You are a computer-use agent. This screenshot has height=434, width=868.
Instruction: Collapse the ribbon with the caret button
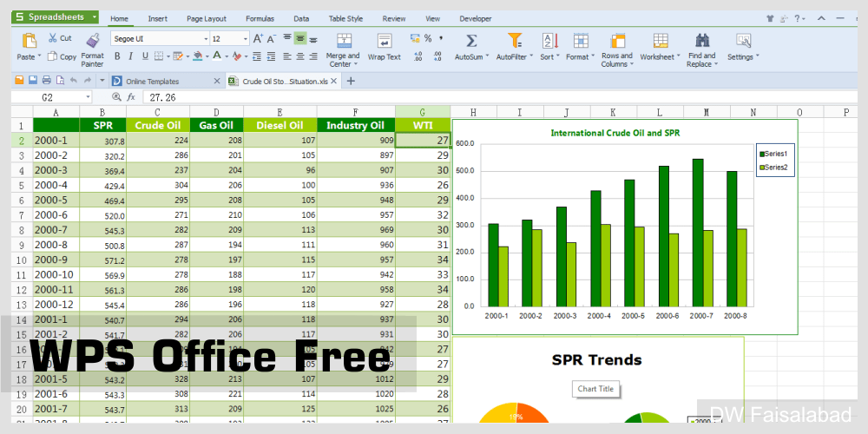(x=821, y=19)
